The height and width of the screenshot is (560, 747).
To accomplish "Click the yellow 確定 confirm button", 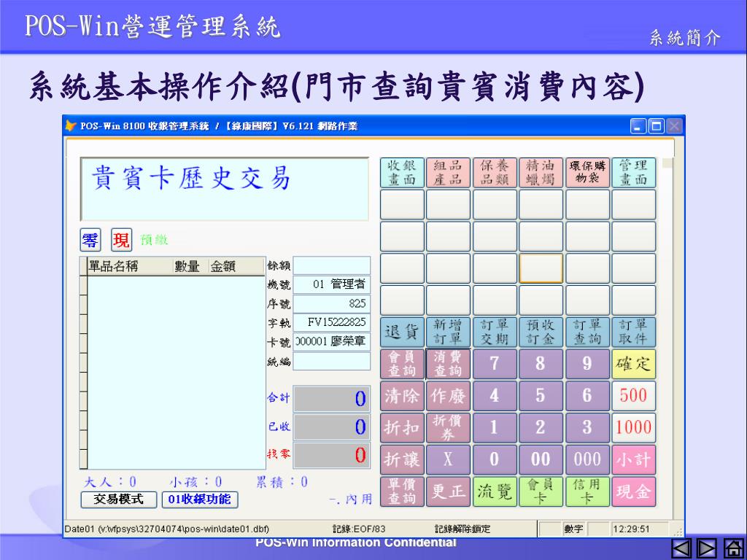I will click(x=634, y=365).
